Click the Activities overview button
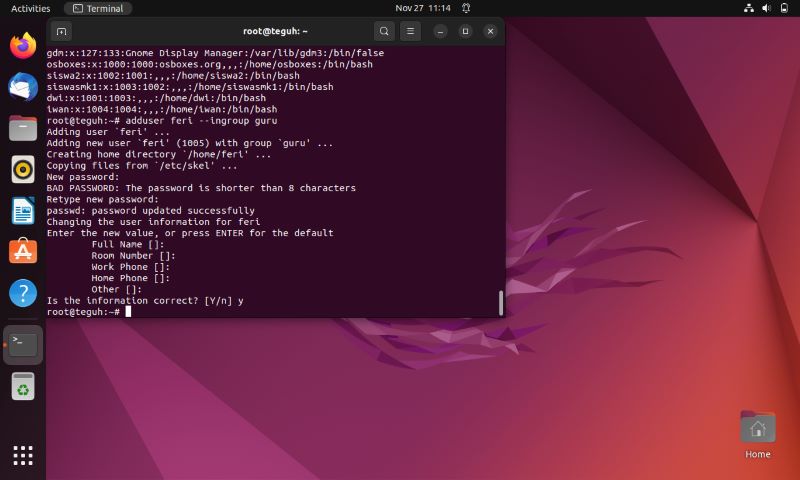The image size is (800, 480). (31, 8)
